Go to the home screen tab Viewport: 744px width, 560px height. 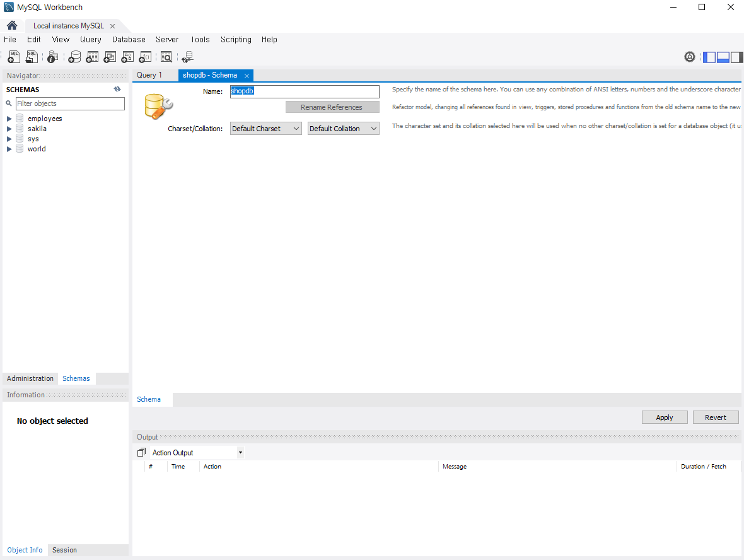(x=12, y=25)
